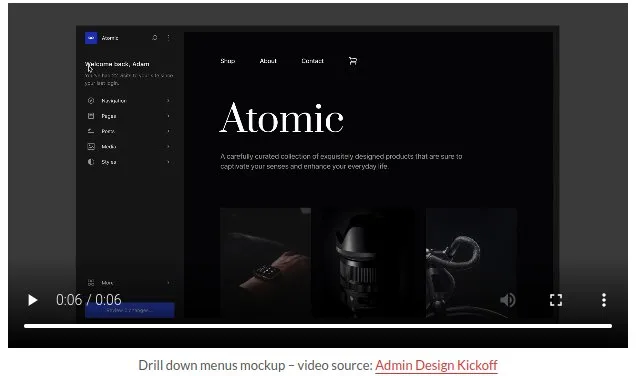Expand the Posts chevron arrow
The image size is (636, 376).
click(168, 131)
